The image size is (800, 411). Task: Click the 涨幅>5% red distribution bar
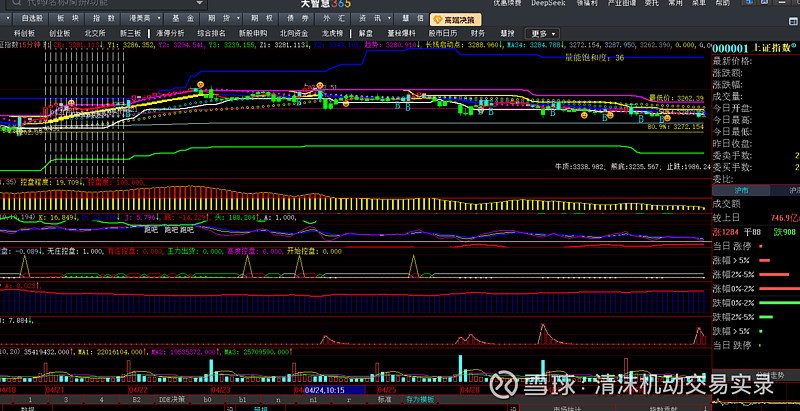[765, 260]
